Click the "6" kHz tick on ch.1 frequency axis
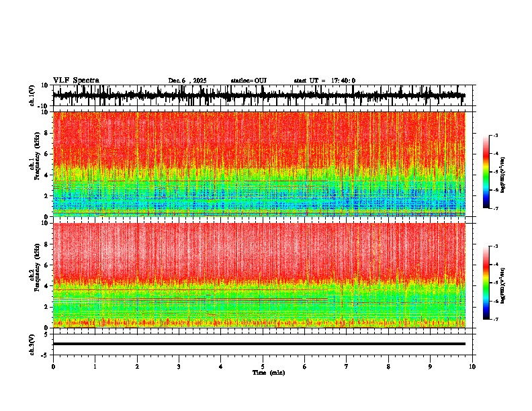Screen dimensions: 532x411 point(46,154)
